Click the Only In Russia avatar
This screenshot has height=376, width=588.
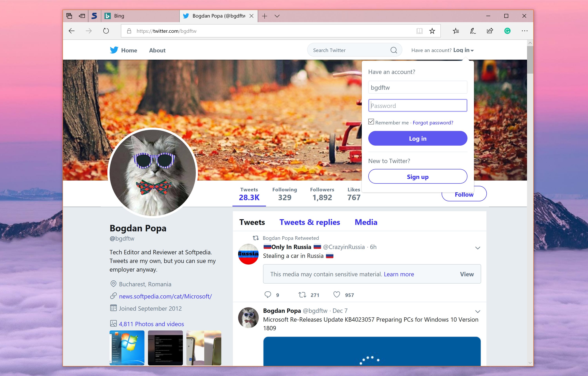tap(248, 254)
